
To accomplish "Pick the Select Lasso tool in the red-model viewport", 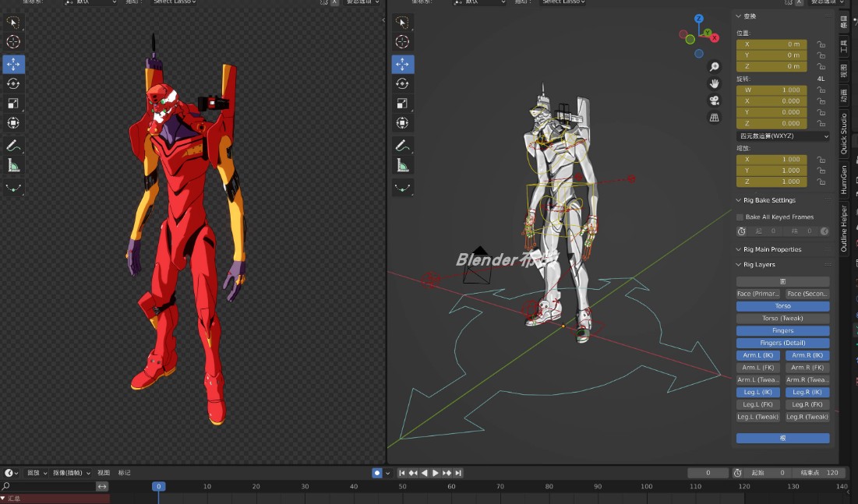I will (x=13, y=23).
